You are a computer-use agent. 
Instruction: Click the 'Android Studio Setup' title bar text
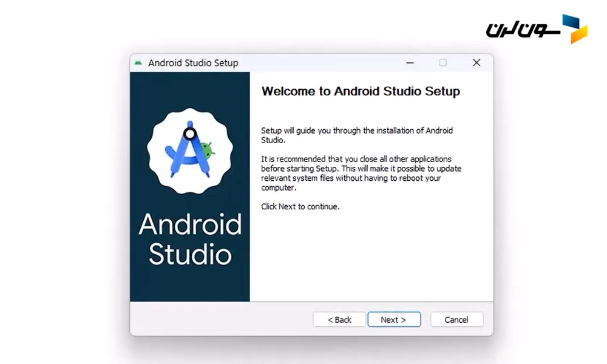click(193, 62)
